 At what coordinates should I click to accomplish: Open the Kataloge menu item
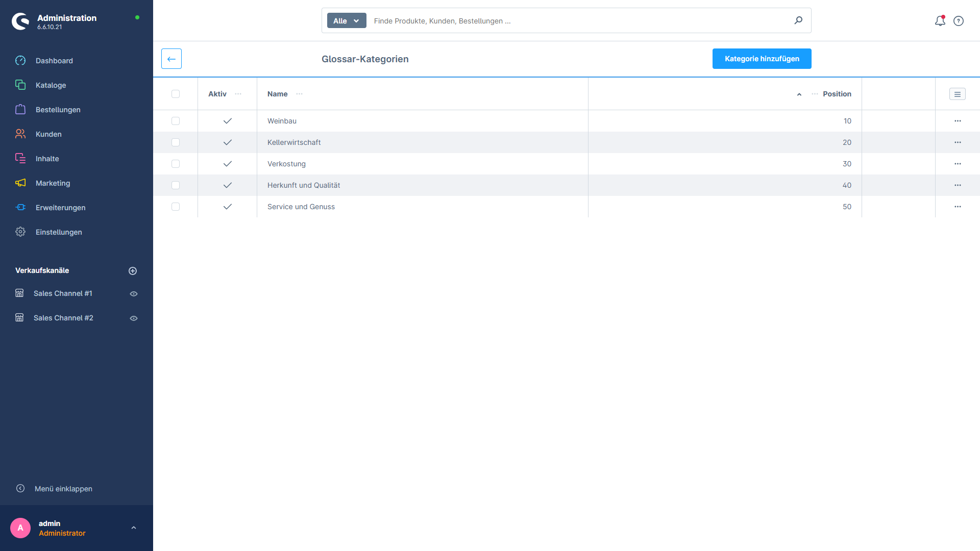point(51,85)
